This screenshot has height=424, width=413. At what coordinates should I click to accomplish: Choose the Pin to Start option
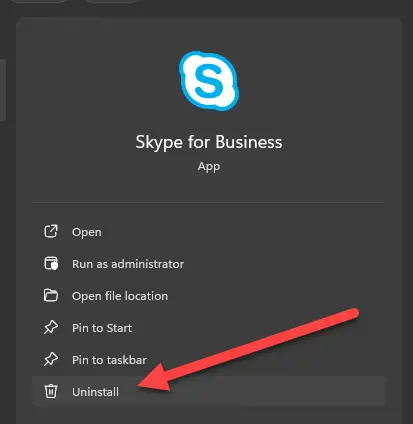coord(209,328)
